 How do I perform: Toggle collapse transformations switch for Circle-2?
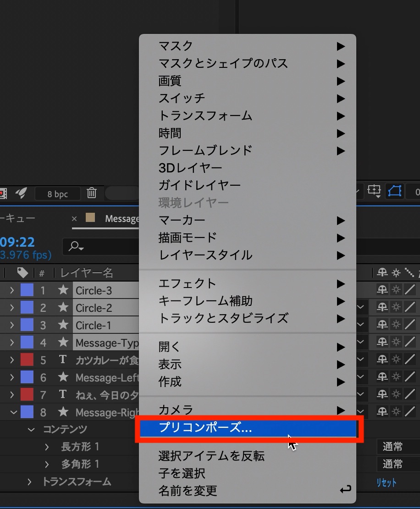point(396,307)
